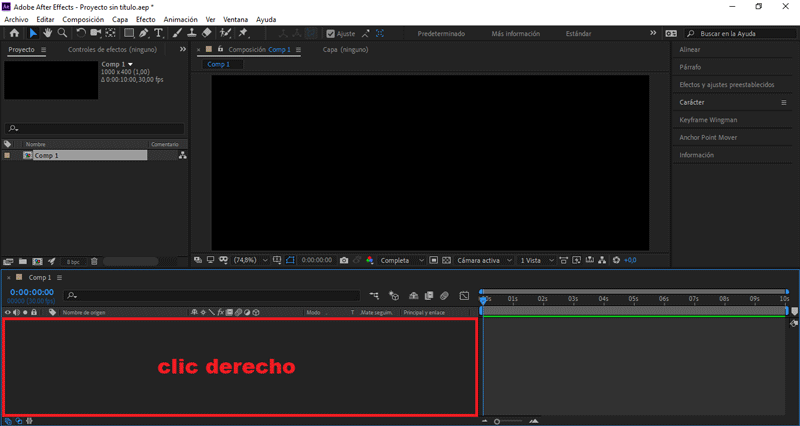Select the Unified Camera tool
Viewport: 800px width, 426px height.
95,33
